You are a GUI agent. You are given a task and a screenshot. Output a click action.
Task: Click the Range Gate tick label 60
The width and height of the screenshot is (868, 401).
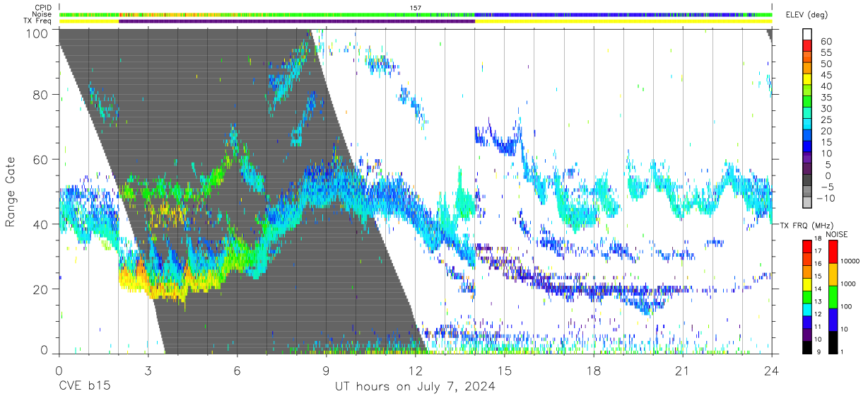41,159
